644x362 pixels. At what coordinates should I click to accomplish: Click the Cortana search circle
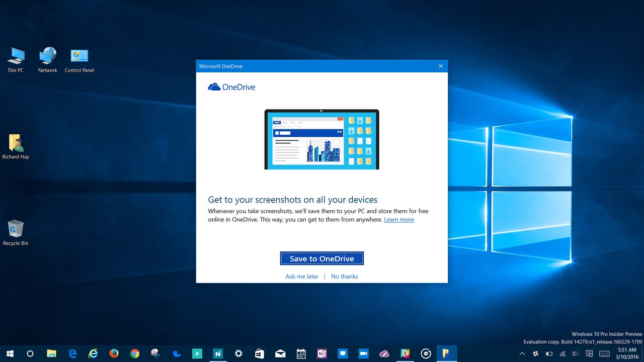[30, 353]
